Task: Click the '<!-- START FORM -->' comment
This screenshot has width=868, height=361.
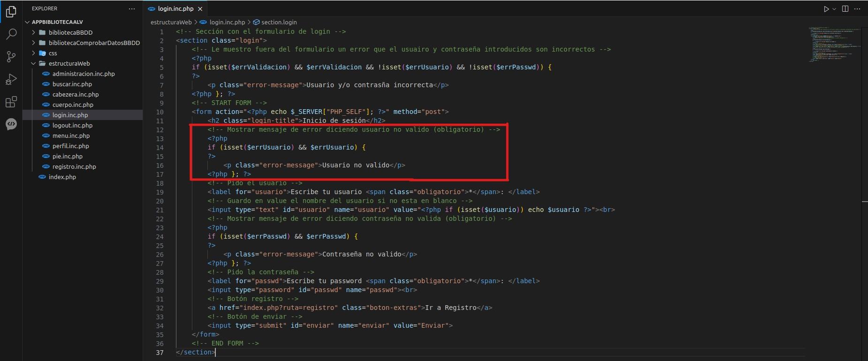Action: [x=229, y=103]
